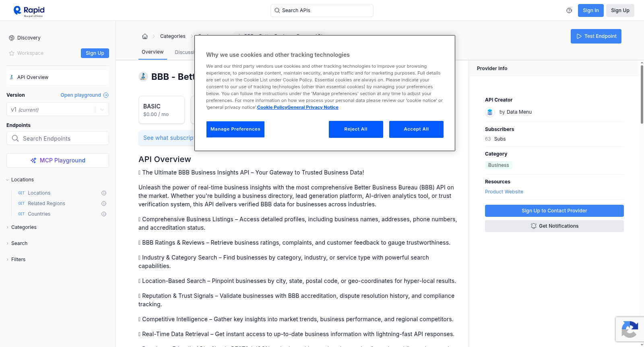This screenshot has width=644, height=347.
Task: Click the page vertical scrollbar
Action: (x=642, y=94)
